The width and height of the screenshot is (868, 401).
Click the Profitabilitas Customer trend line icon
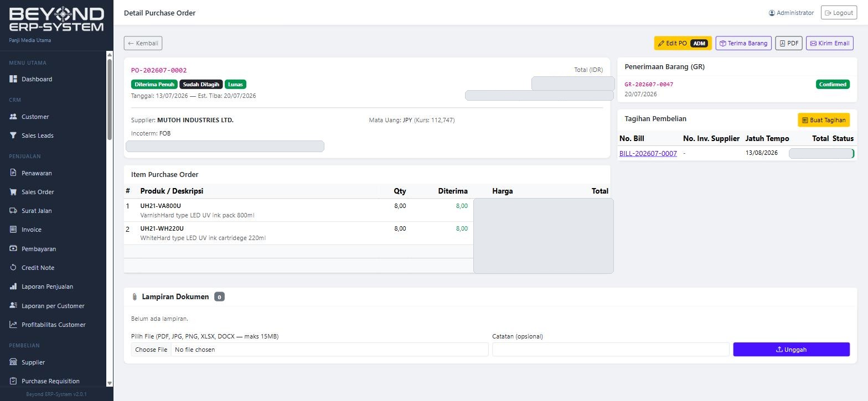pyautogui.click(x=13, y=325)
